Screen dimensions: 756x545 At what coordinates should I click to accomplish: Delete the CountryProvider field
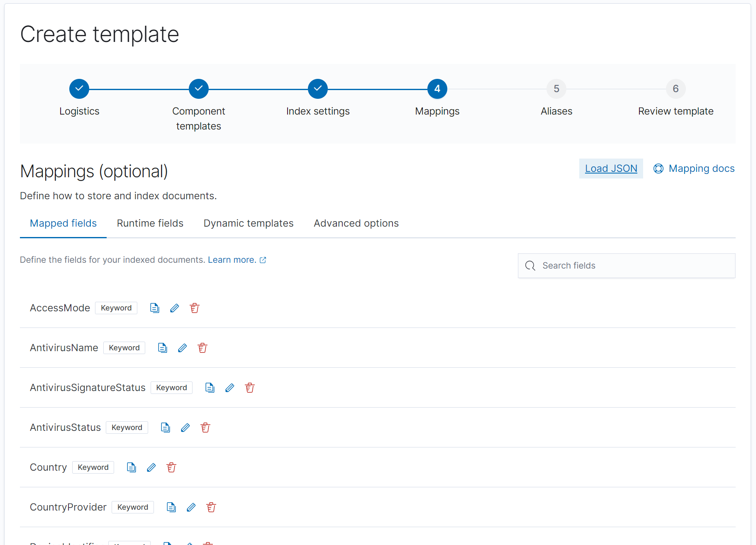coord(211,507)
